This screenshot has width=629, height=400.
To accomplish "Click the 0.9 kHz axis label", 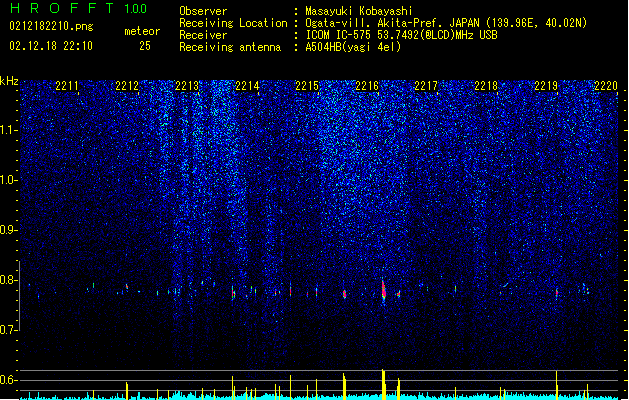I will pos(9,230).
